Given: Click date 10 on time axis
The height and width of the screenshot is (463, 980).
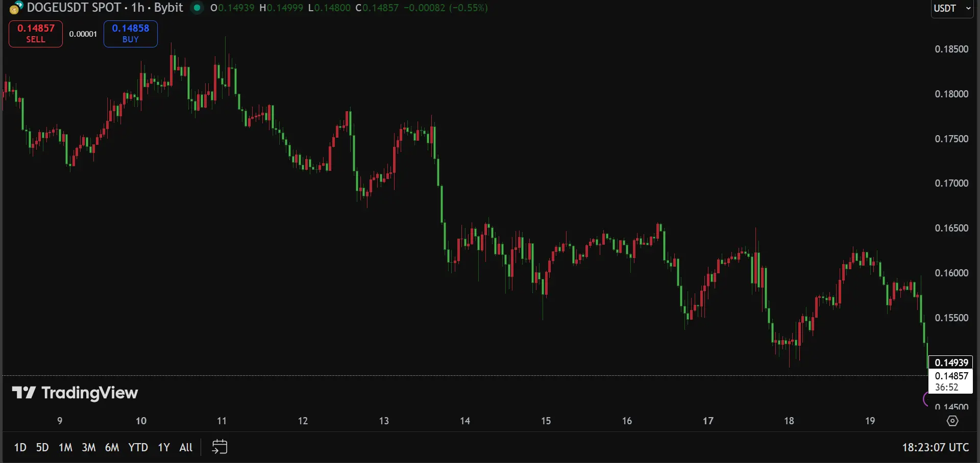Looking at the screenshot, I should tap(141, 421).
